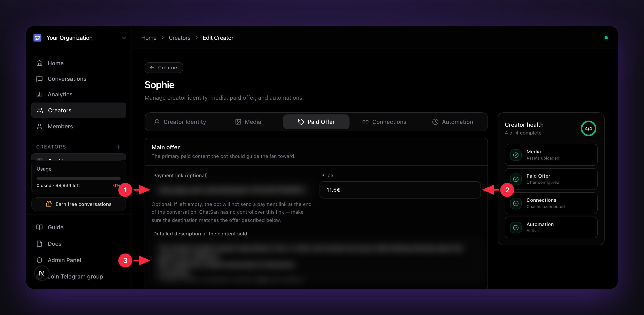
Task: Click the back to Creators button
Action: point(164,68)
